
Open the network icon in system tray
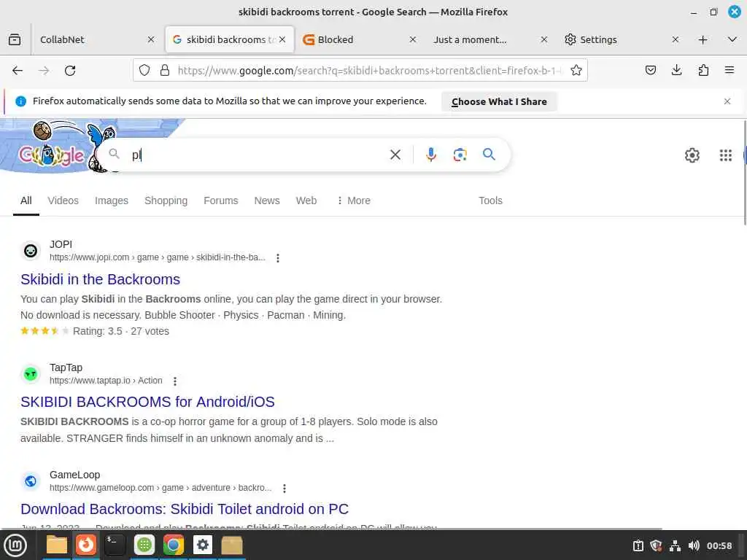point(675,545)
